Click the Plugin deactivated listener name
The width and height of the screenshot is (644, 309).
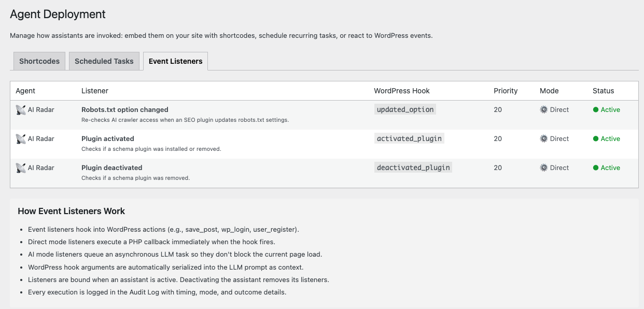pyautogui.click(x=112, y=168)
